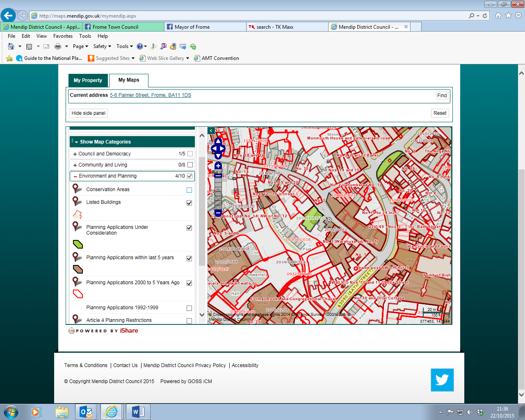Open the 5-6 Palmer Street address link
Screen dimensions: 525x420
click(151, 95)
